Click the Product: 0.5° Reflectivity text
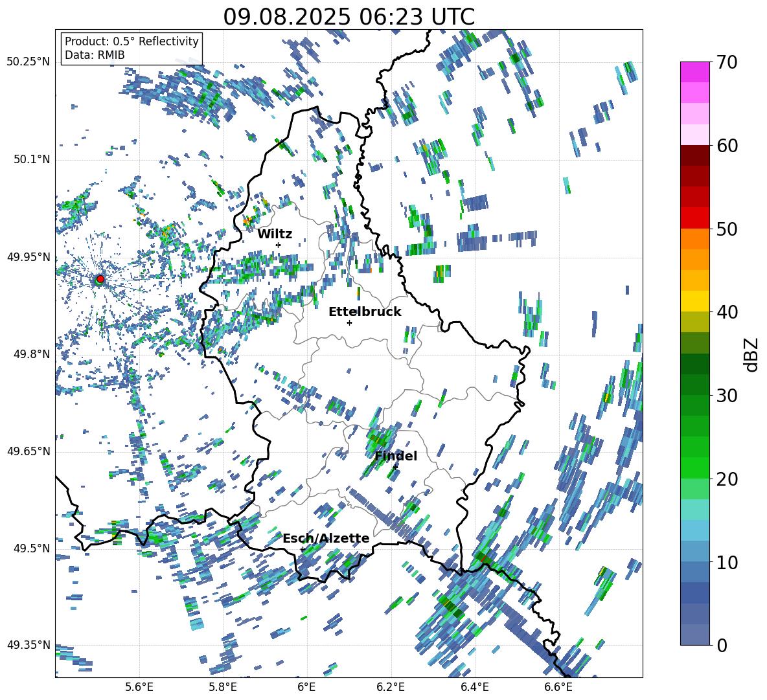This screenshot has height=700, width=767. click(x=132, y=41)
